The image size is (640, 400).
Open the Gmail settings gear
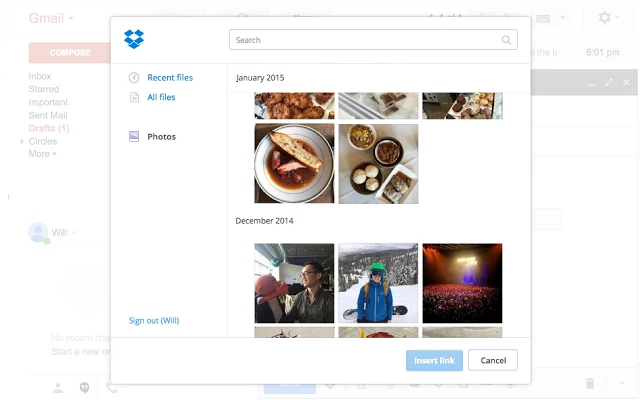[x=605, y=18]
